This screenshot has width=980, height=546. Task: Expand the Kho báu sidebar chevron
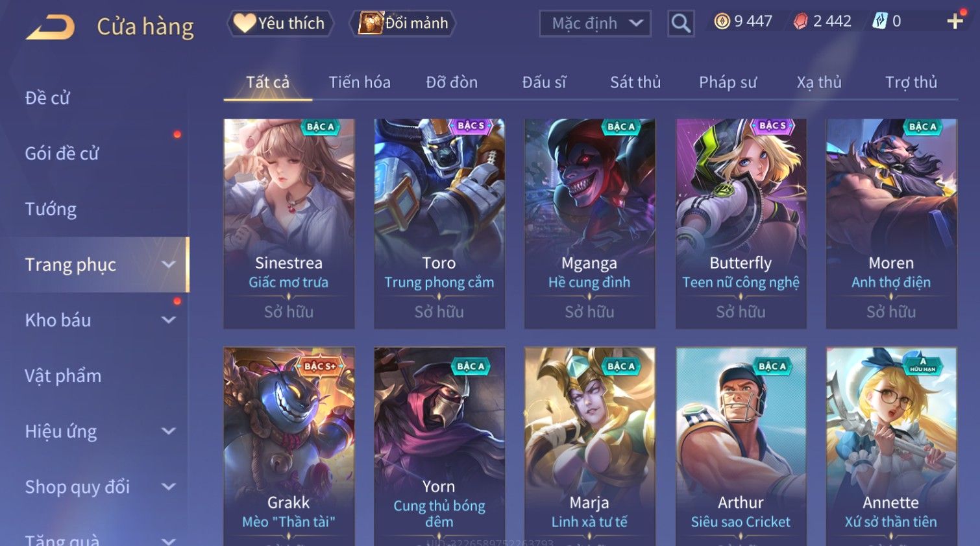tap(169, 320)
